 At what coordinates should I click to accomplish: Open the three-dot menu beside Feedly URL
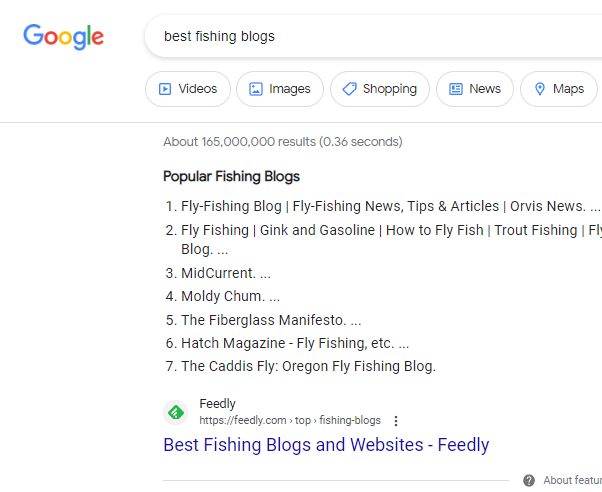click(x=396, y=421)
